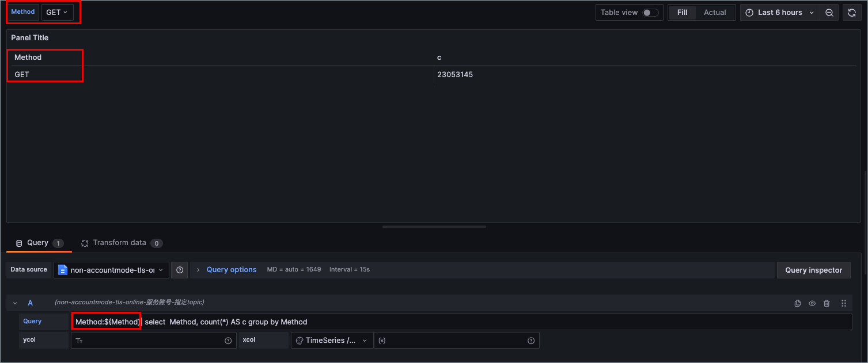Screen dimensions: 868x363
Task: Click the info icon in the xcol value field
Action: 531,341
